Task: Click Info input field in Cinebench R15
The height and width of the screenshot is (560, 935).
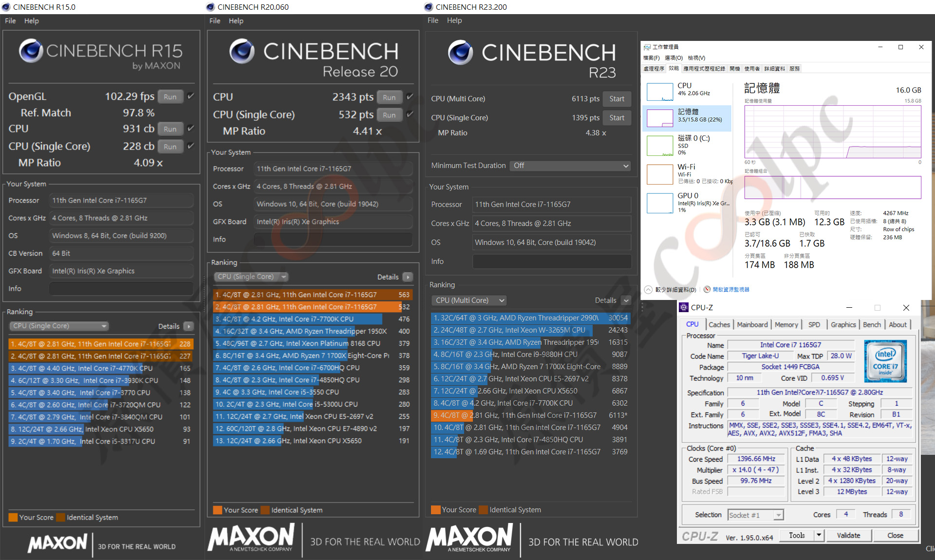Action: coord(122,289)
